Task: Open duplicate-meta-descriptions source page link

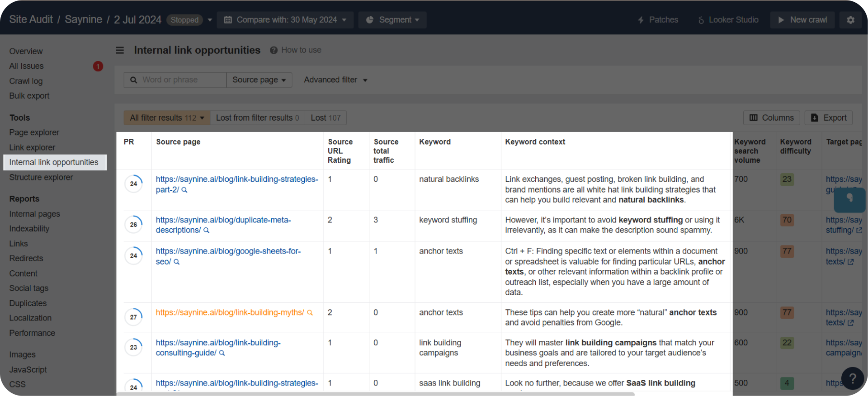Action: [223, 225]
